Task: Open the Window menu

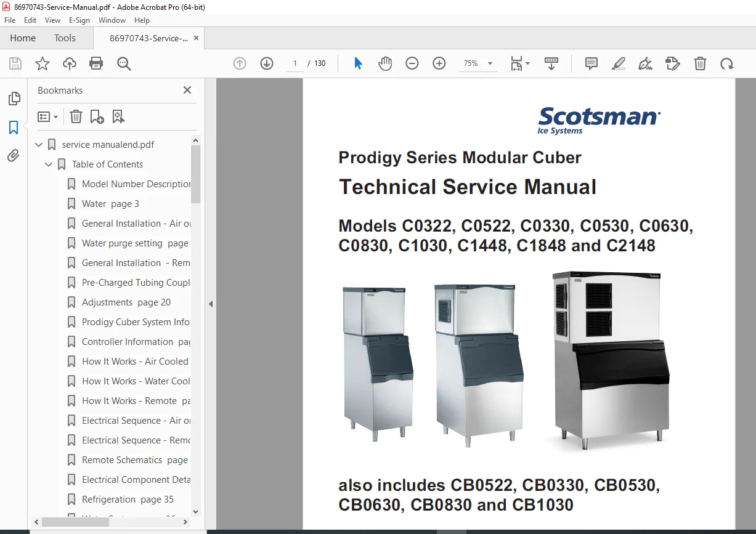Action: [112, 20]
